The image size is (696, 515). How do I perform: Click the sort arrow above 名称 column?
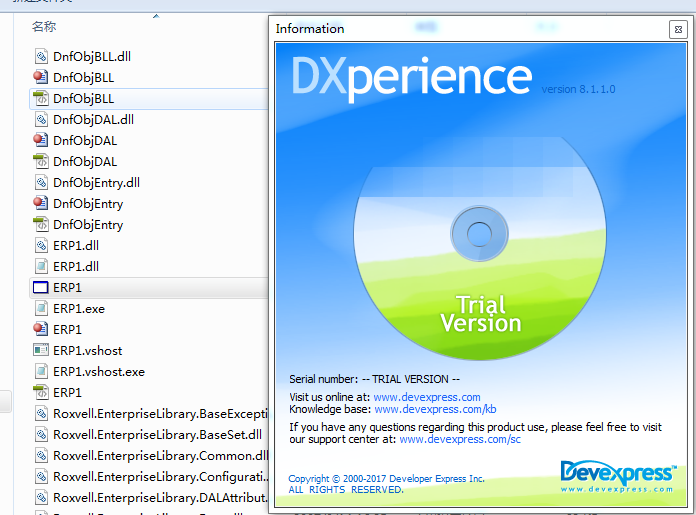click(156, 16)
